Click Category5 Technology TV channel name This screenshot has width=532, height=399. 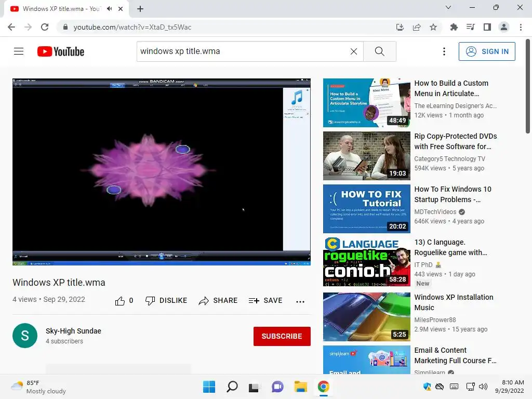(449, 159)
